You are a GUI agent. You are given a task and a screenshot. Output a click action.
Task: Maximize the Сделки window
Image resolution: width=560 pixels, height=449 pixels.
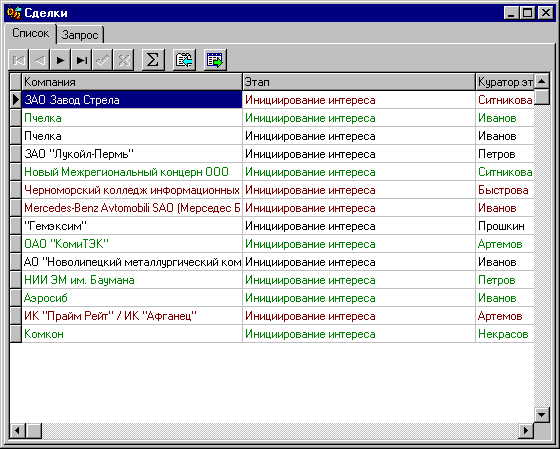pos(528,13)
